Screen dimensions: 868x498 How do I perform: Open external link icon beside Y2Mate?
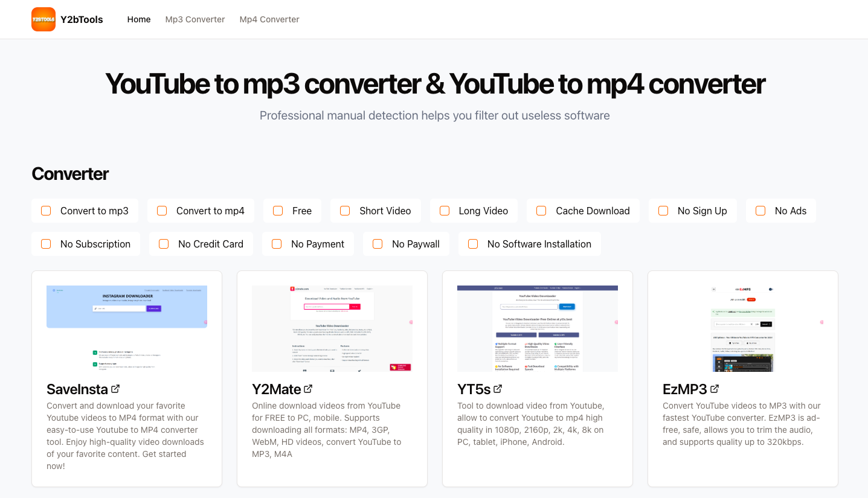(308, 389)
